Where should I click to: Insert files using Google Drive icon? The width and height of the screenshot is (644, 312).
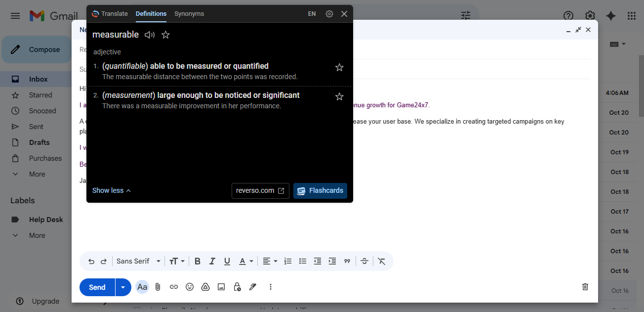(205, 287)
